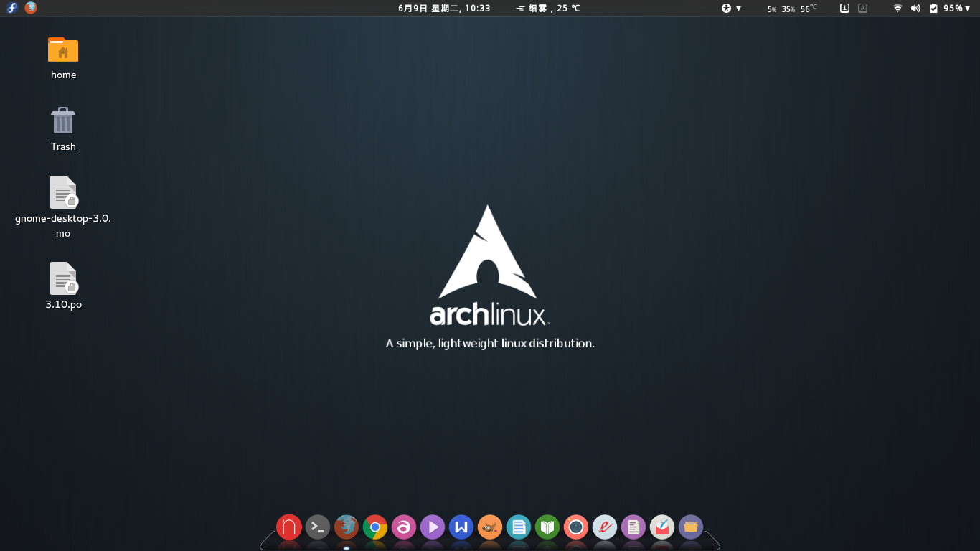Viewport: 980px width, 551px height.
Task: Click the "gnome-desktop-3.0.mo" file name label
Action: pos(63,225)
